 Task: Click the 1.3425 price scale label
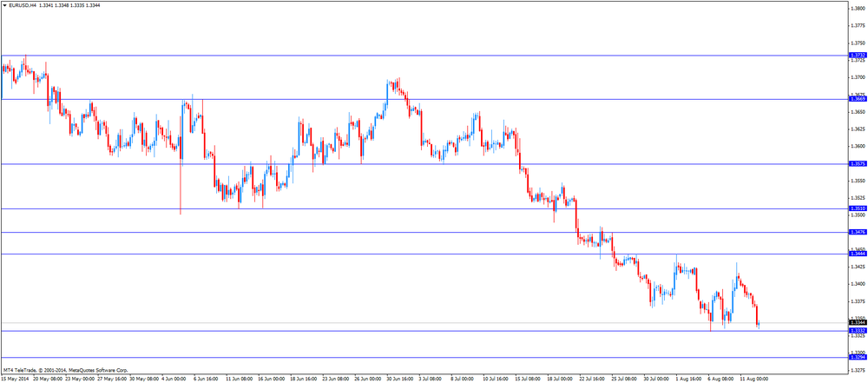click(858, 267)
